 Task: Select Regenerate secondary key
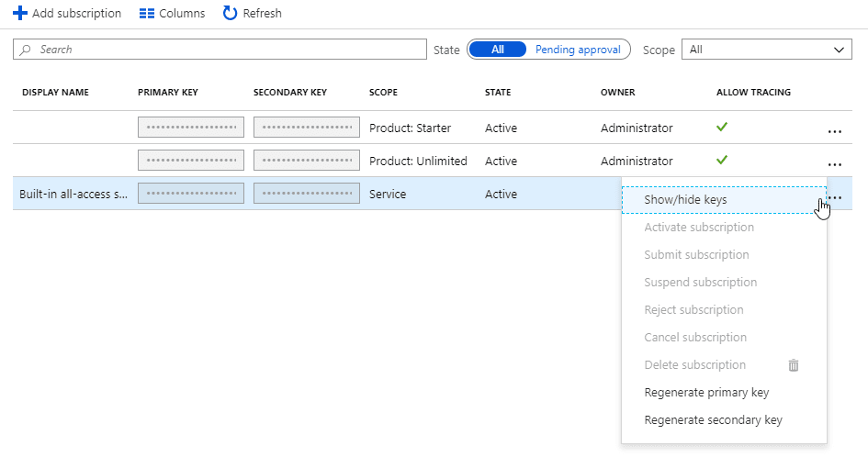pyautogui.click(x=713, y=420)
